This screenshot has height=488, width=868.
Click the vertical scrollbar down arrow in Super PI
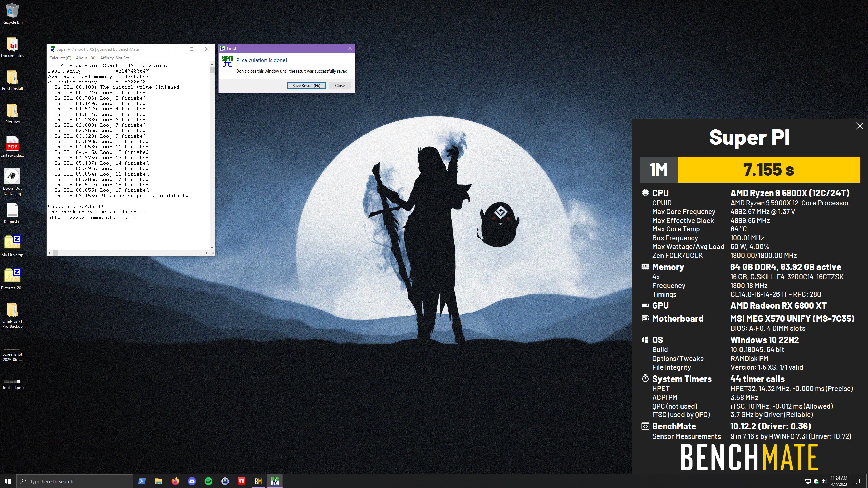(212, 247)
